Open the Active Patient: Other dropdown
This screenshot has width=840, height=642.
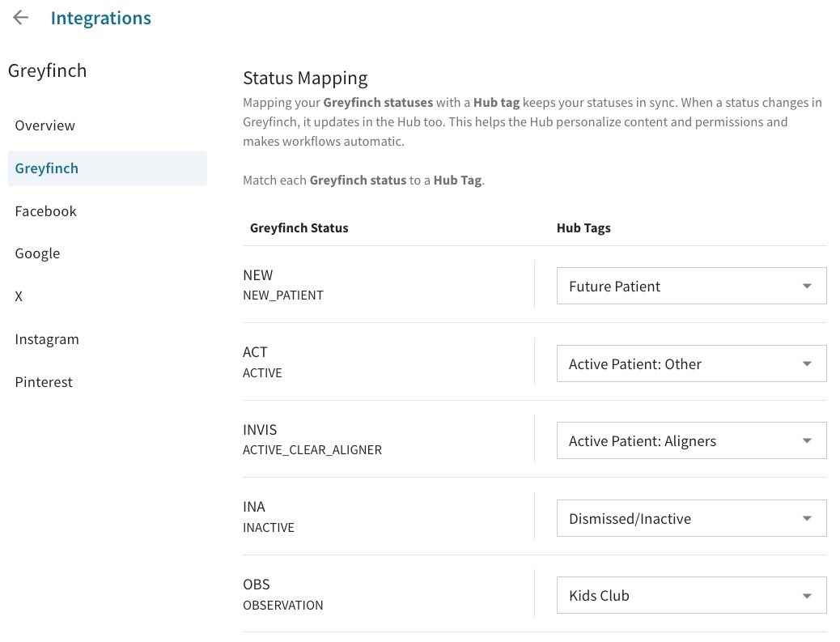tap(692, 364)
